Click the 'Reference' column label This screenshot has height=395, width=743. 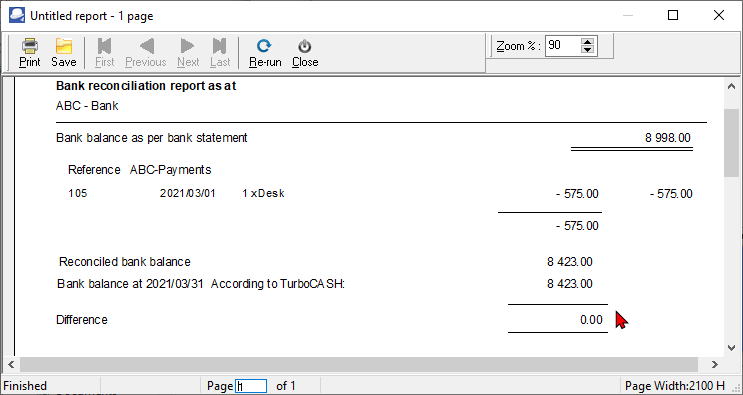tap(94, 170)
